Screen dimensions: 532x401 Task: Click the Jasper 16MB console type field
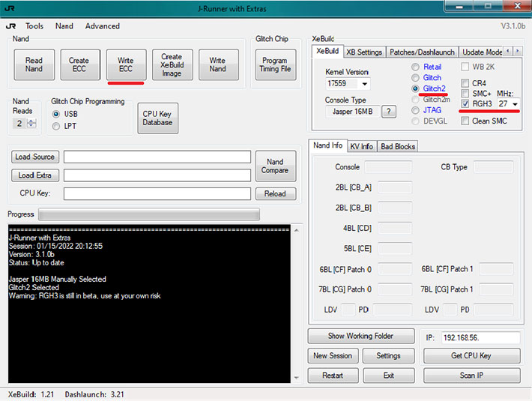(352, 111)
